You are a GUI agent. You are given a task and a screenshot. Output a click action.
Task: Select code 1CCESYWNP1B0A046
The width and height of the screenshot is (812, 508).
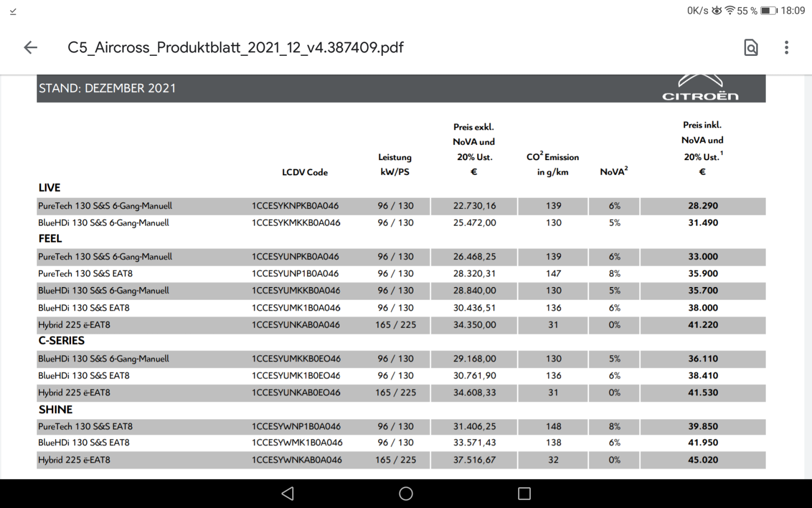point(296,427)
